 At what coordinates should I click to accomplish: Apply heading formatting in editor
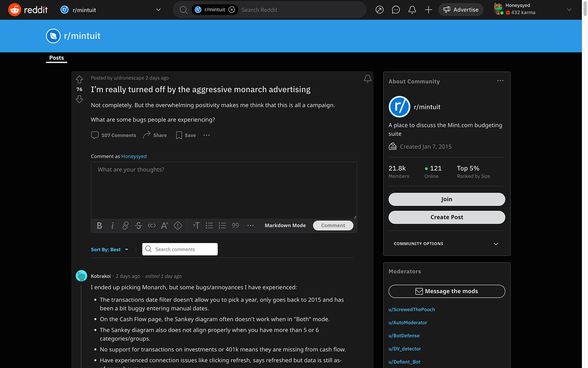(196, 226)
